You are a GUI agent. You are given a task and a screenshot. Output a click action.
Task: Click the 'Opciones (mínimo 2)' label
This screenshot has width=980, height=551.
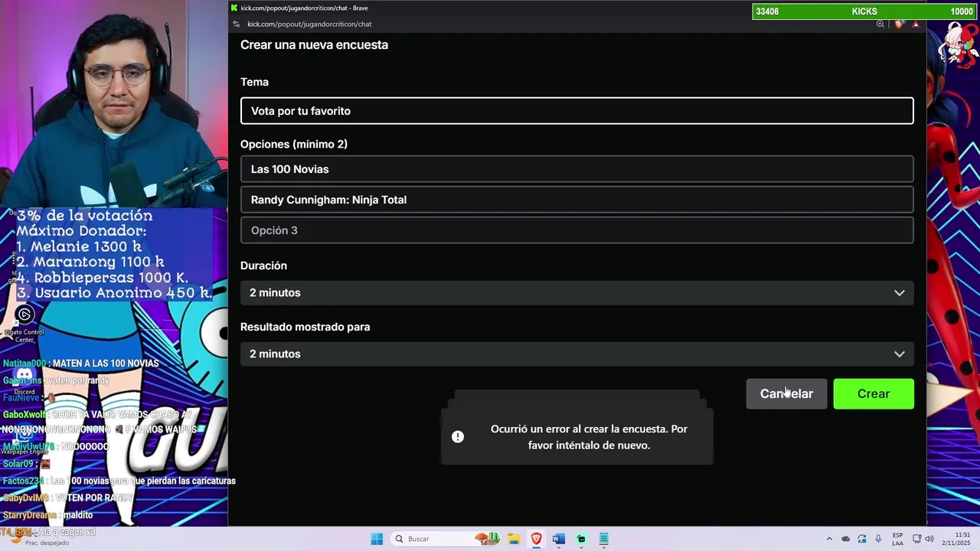coord(294,144)
